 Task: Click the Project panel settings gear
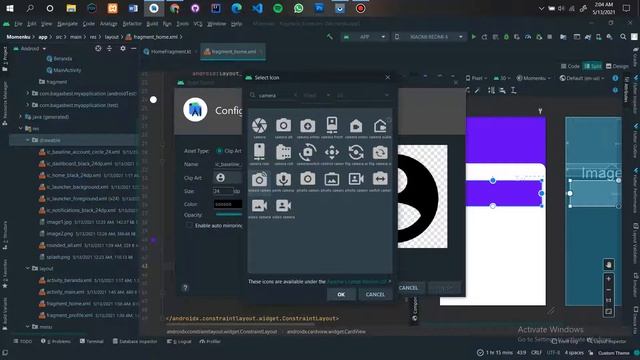(x=122, y=48)
